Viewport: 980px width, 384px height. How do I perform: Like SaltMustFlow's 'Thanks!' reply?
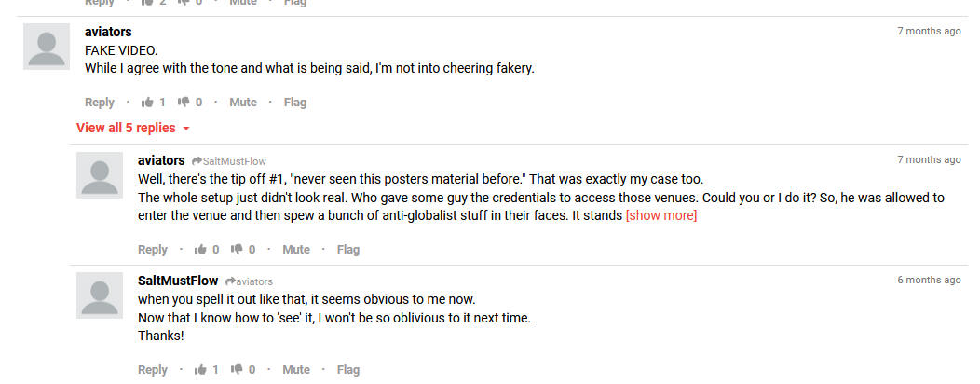[x=200, y=370]
